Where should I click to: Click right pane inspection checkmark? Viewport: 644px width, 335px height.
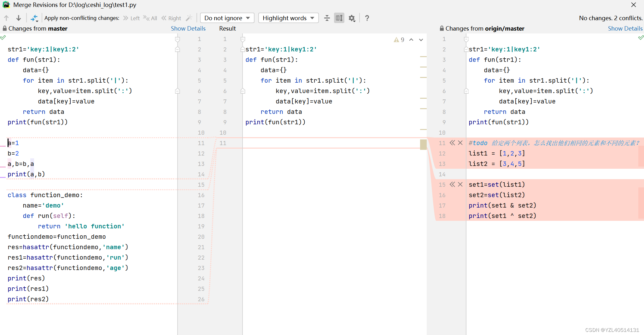click(x=641, y=38)
